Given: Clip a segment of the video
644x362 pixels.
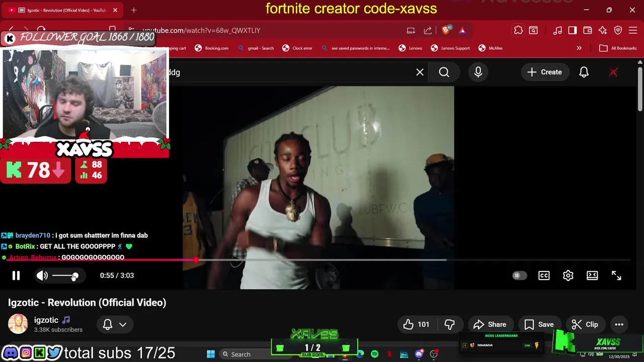Looking at the screenshot, I should (585, 324).
